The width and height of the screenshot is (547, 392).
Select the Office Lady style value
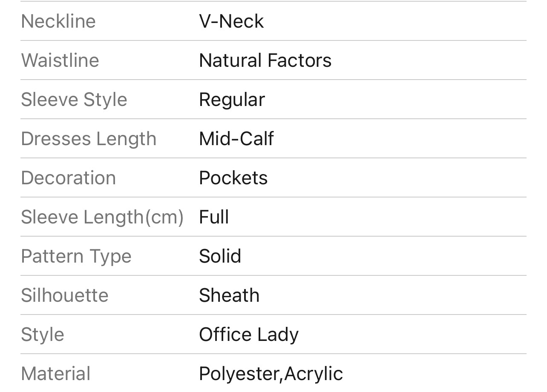coord(249,335)
